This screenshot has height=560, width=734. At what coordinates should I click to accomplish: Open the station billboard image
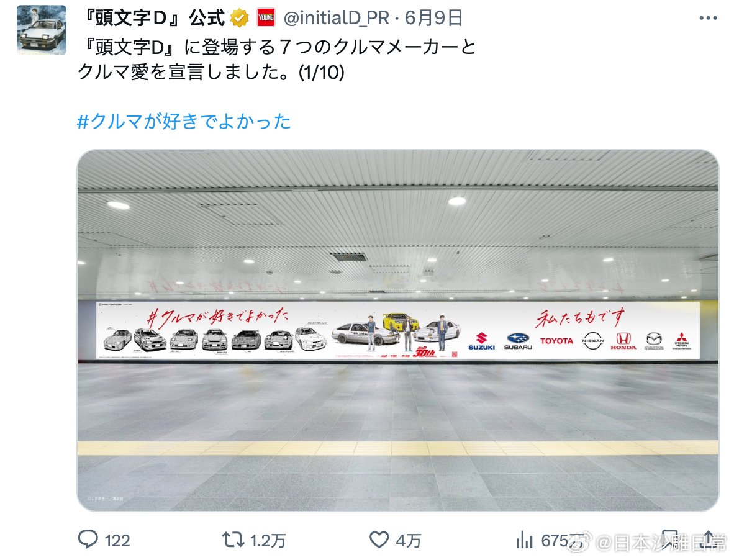pyautogui.click(x=398, y=330)
